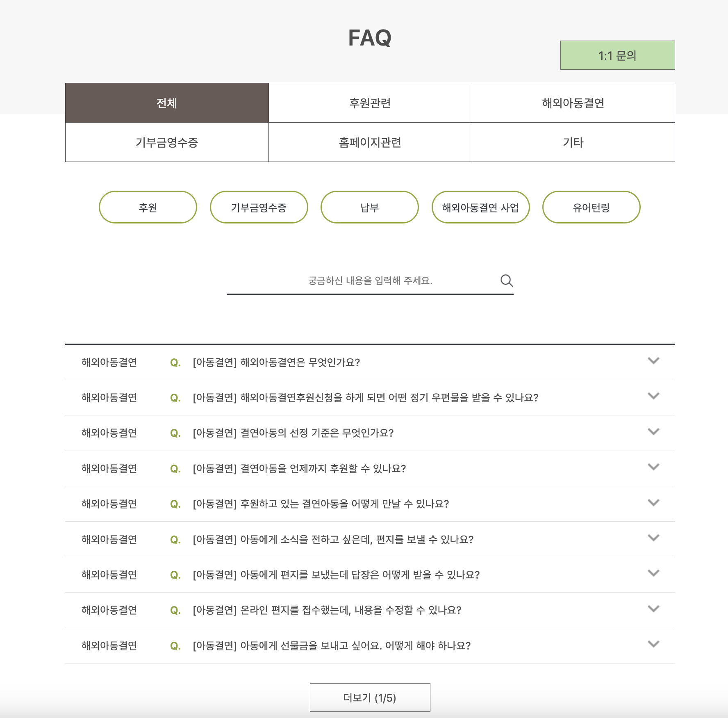728x718 pixels.
Task: Click the 1:1 문의 button
Action: (617, 55)
